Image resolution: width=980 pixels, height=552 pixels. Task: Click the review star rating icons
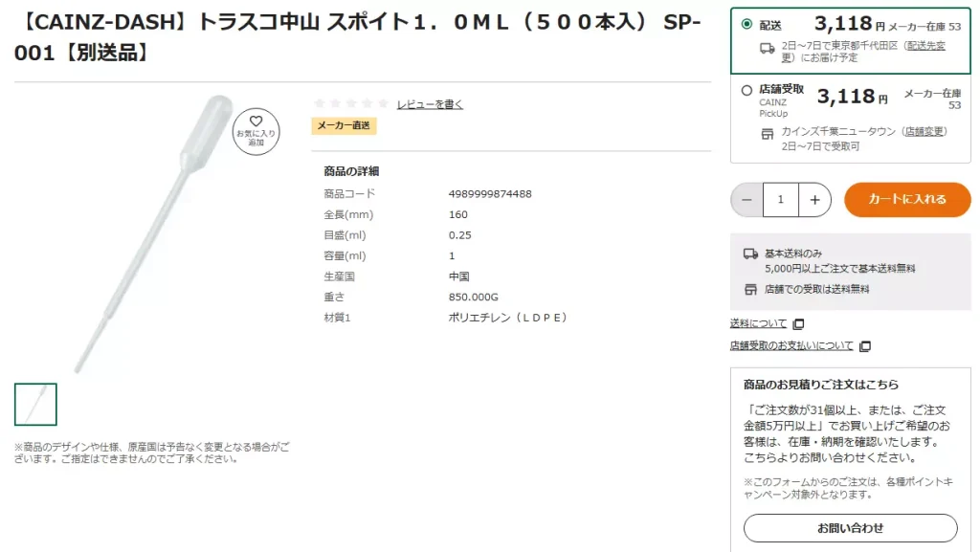coord(350,103)
